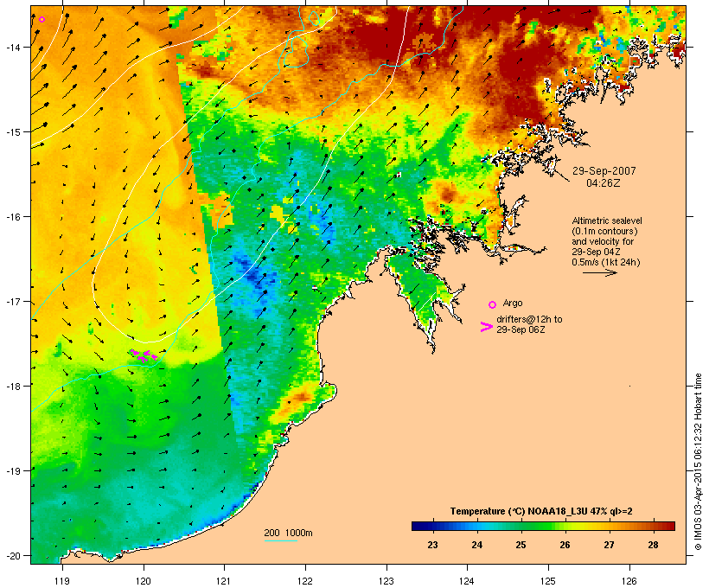Screen dimensions: 709x588
Task: Click the 'Altimetric sealevel' legend text
Action: pos(607,220)
